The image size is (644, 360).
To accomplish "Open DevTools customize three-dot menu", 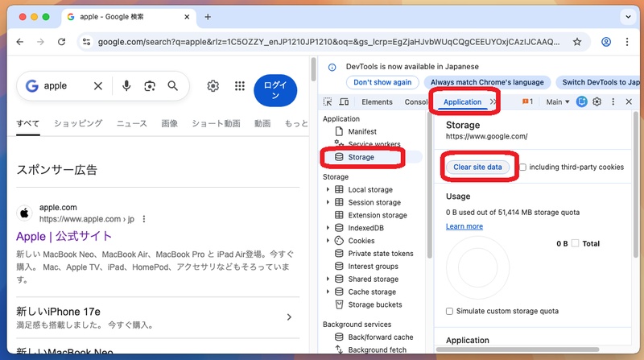I will coord(613,102).
